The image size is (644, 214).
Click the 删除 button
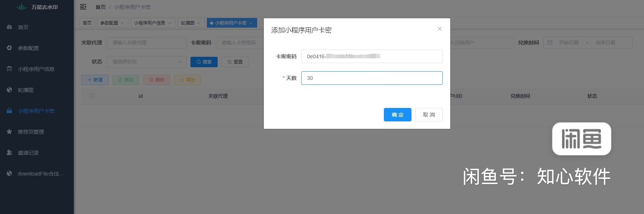pyautogui.click(x=157, y=80)
